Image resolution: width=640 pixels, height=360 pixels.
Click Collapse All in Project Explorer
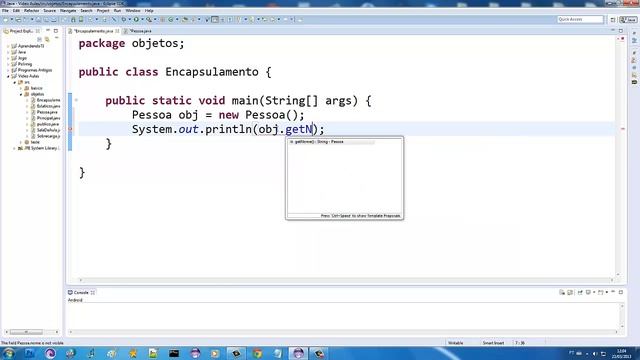[x=40, y=39]
